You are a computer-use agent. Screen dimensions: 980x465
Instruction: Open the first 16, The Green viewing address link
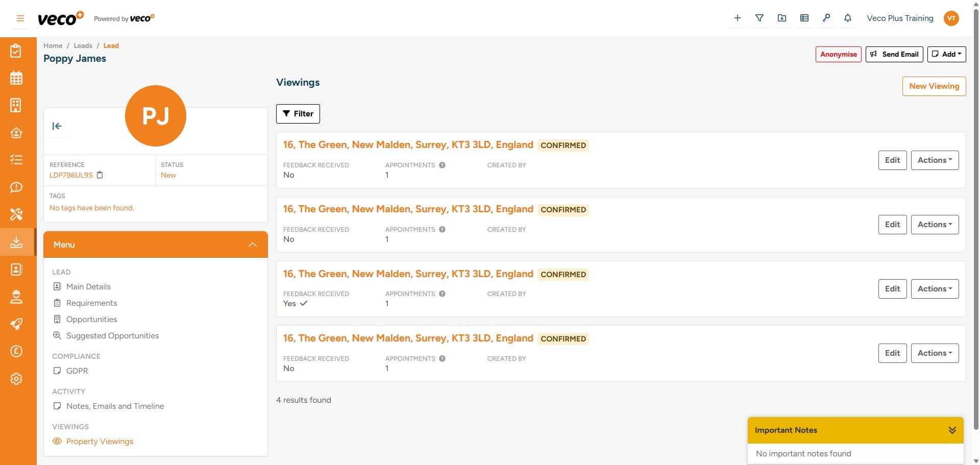click(x=408, y=145)
